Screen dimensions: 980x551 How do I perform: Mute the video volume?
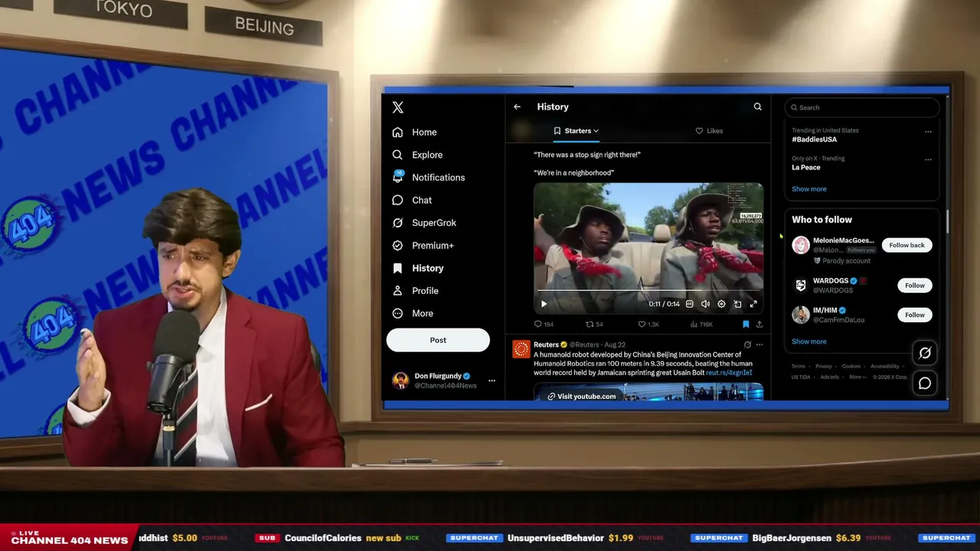point(705,304)
